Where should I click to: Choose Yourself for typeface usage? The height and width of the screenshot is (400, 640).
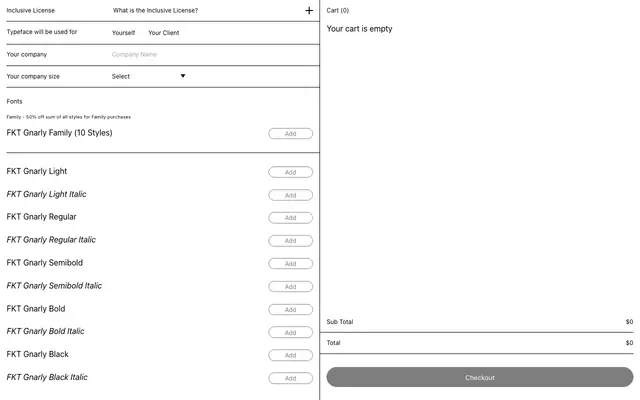click(x=123, y=33)
